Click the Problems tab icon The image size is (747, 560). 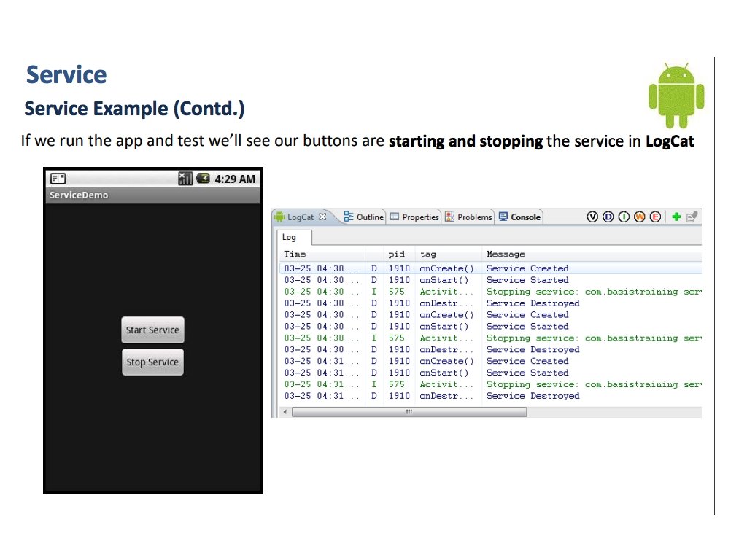pyautogui.click(x=449, y=217)
